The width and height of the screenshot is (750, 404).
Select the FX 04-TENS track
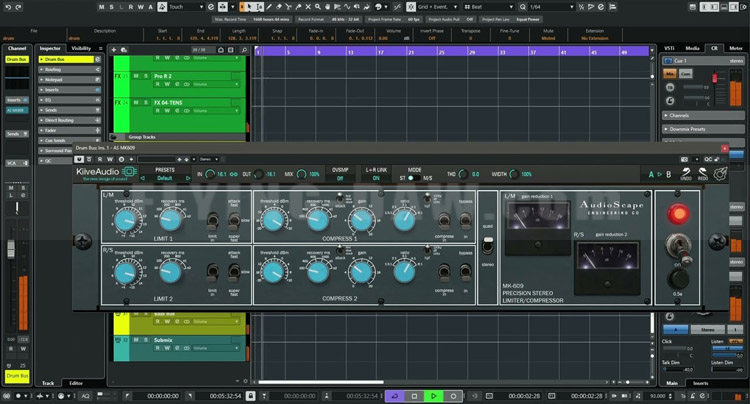point(170,102)
